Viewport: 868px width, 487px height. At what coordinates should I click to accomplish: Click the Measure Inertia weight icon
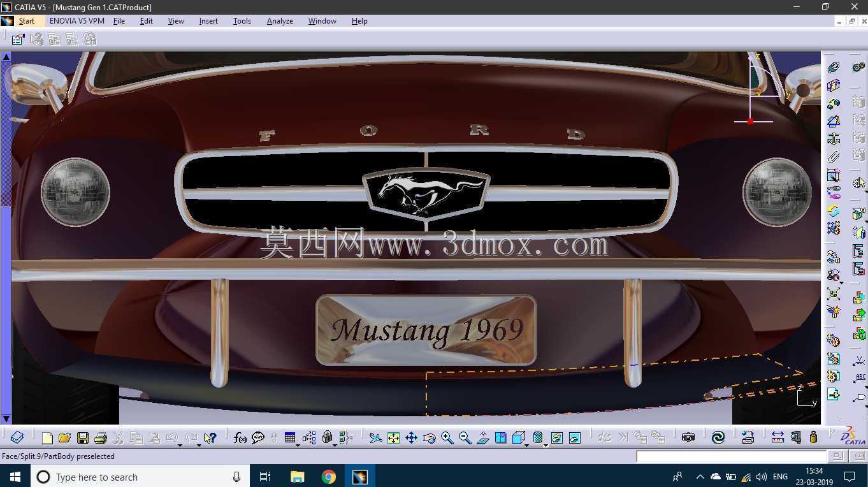813,437
